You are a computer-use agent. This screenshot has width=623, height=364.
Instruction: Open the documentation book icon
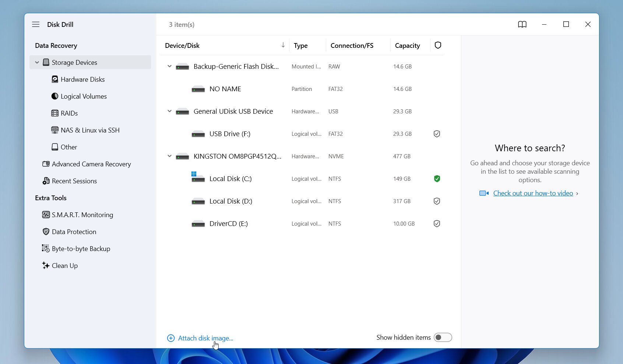point(522,24)
